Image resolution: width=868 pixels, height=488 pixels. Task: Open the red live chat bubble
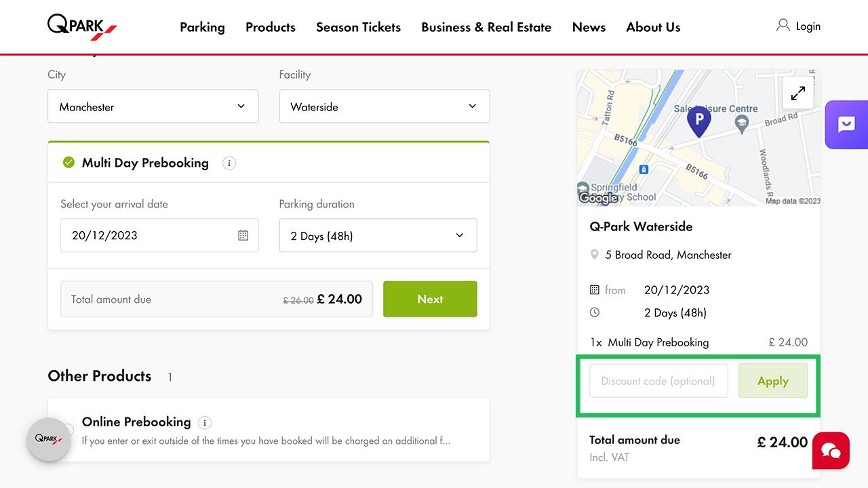(x=831, y=451)
